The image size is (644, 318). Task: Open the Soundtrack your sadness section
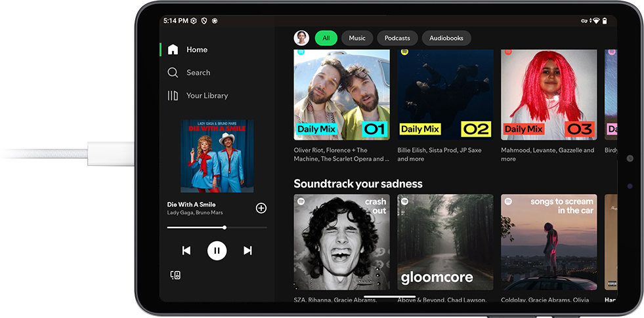[x=358, y=184]
